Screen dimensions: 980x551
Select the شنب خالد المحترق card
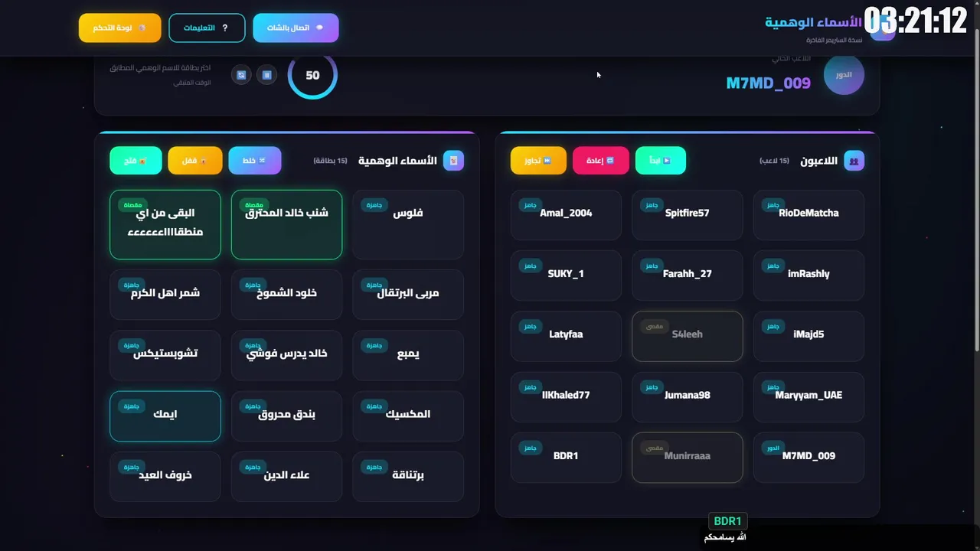[x=286, y=224]
